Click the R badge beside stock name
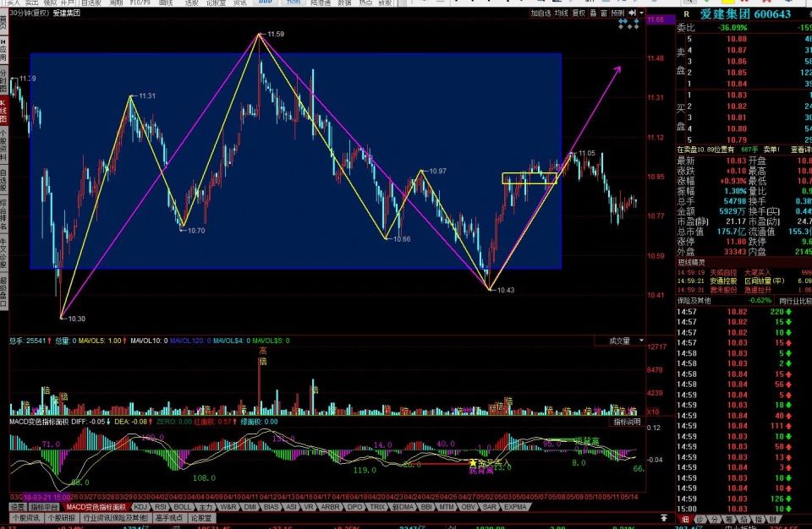The height and width of the screenshot is (529, 812). pos(686,14)
